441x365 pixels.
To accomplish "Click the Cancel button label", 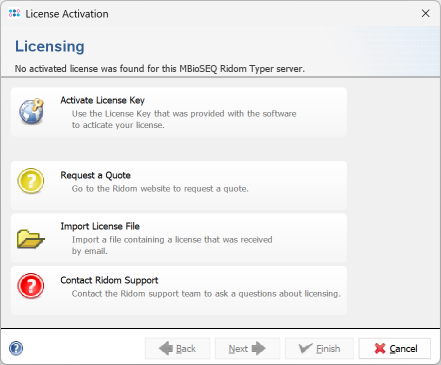I will click(x=403, y=349).
